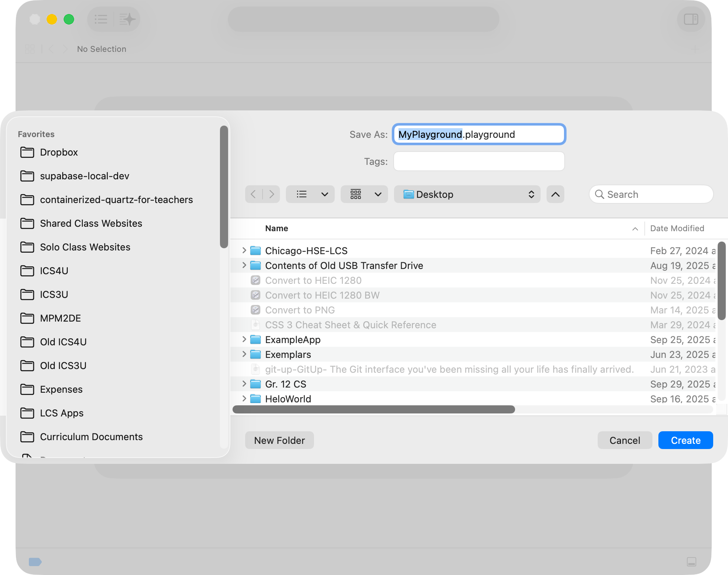Click the LCS Apps folder icon in sidebar

click(x=27, y=413)
